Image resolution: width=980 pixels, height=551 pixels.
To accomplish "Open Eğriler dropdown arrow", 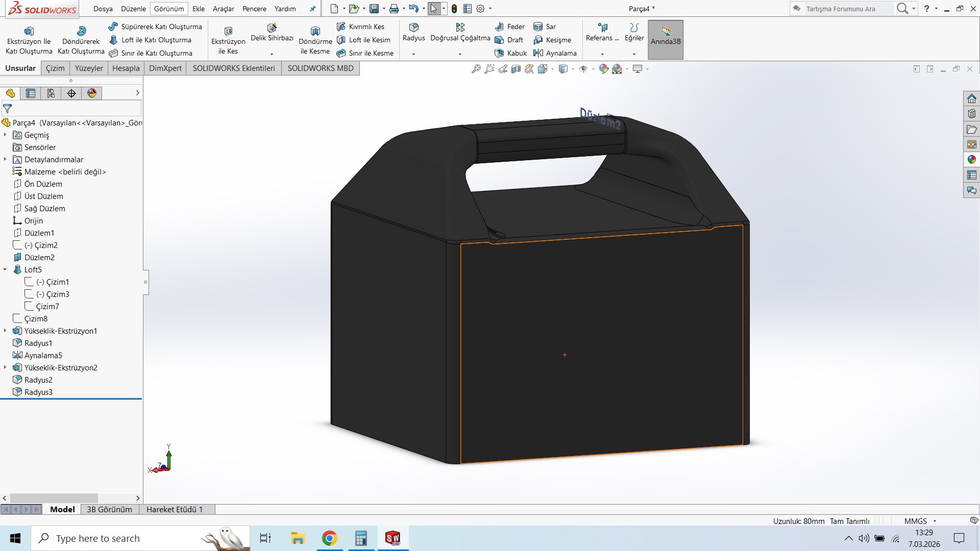I will 634,54.
